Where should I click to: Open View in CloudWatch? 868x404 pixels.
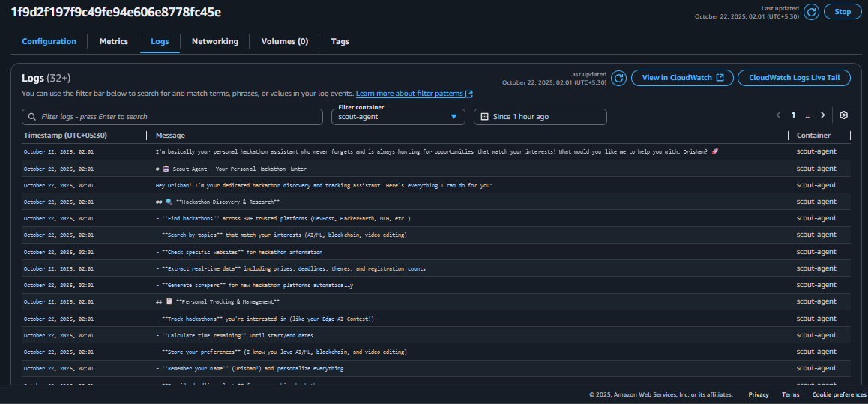point(682,78)
